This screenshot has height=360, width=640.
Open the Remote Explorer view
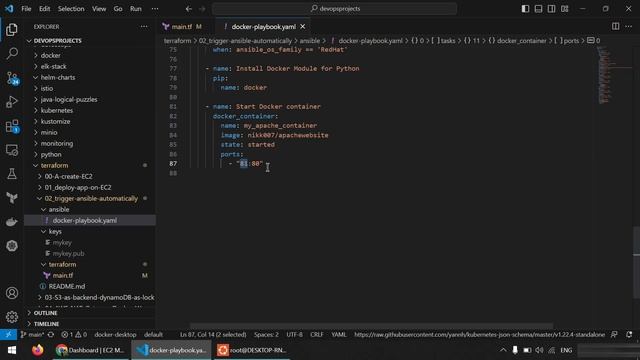click(12, 150)
